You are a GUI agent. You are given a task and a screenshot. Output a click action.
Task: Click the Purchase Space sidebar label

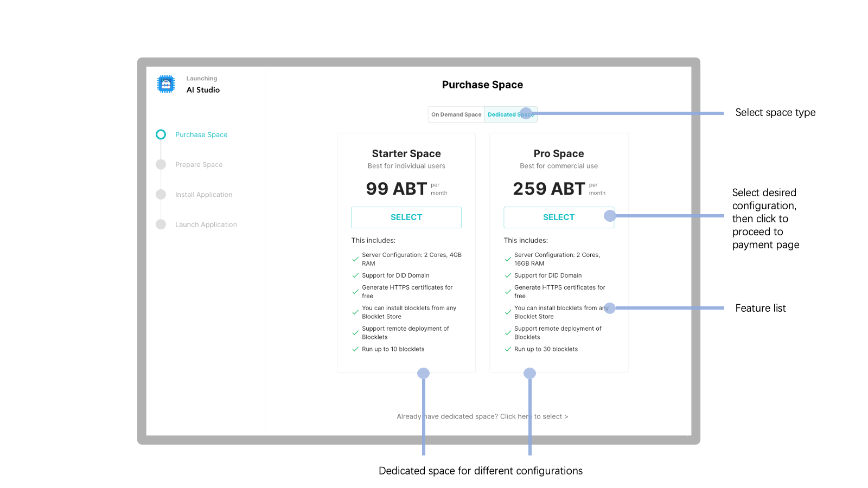click(x=201, y=134)
